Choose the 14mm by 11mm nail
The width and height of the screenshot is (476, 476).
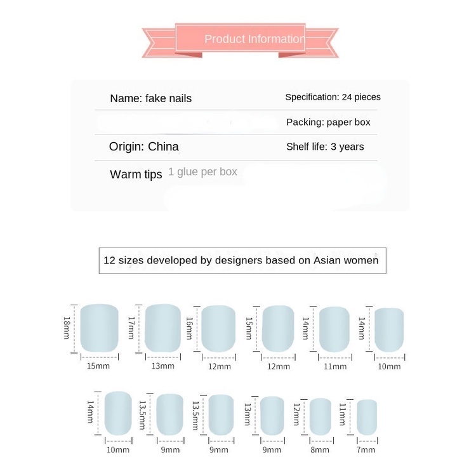click(x=334, y=329)
